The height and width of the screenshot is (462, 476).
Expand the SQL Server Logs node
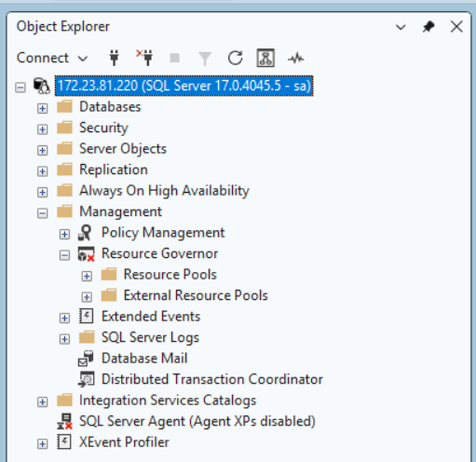64,339
